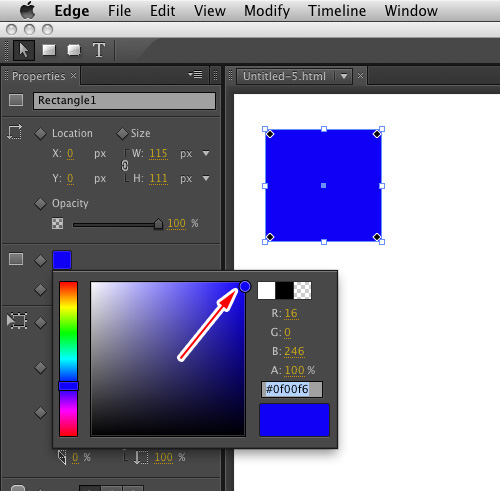
Task: Open the height units dropdown arrow
Action: (x=206, y=178)
